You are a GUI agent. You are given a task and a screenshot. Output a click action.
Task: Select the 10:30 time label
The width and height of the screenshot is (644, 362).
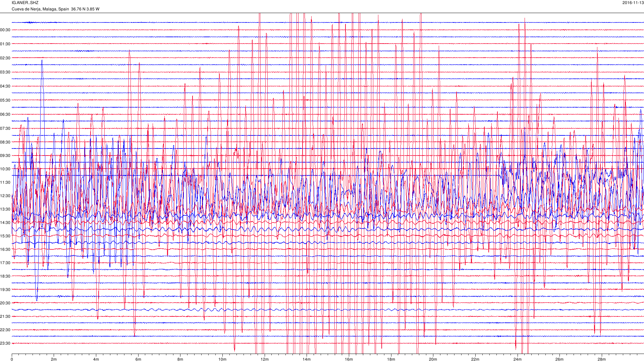[5, 169]
